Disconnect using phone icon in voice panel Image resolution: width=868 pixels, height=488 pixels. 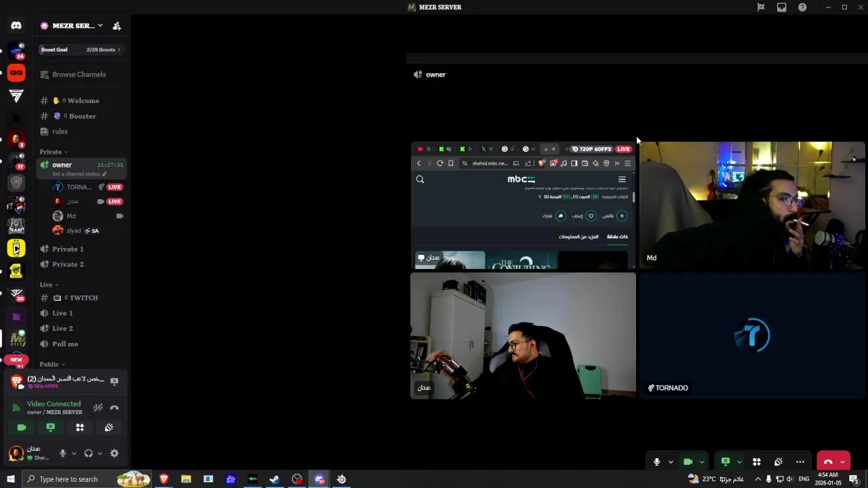point(115,407)
